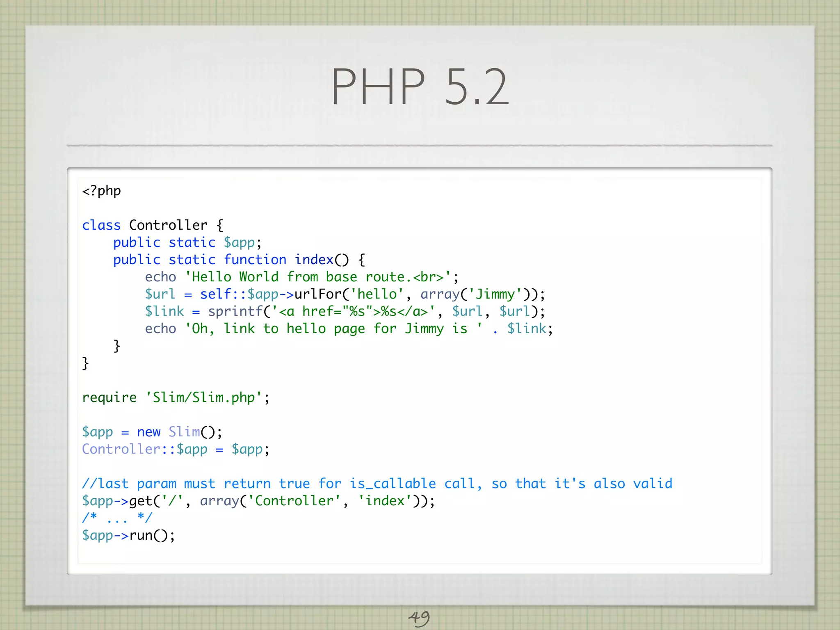This screenshot has height=630, width=840.
Task: Click the 'PHP 5.2' slide title
Action: [x=420, y=87]
